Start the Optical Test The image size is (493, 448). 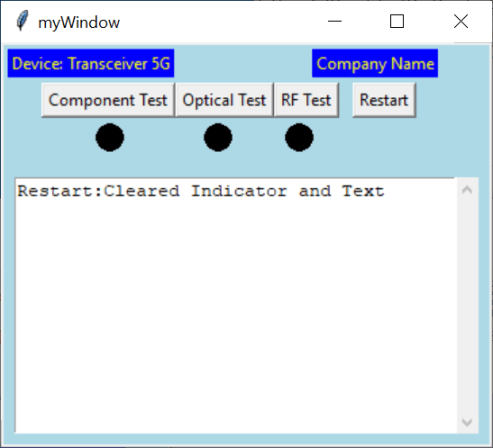click(x=224, y=100)
